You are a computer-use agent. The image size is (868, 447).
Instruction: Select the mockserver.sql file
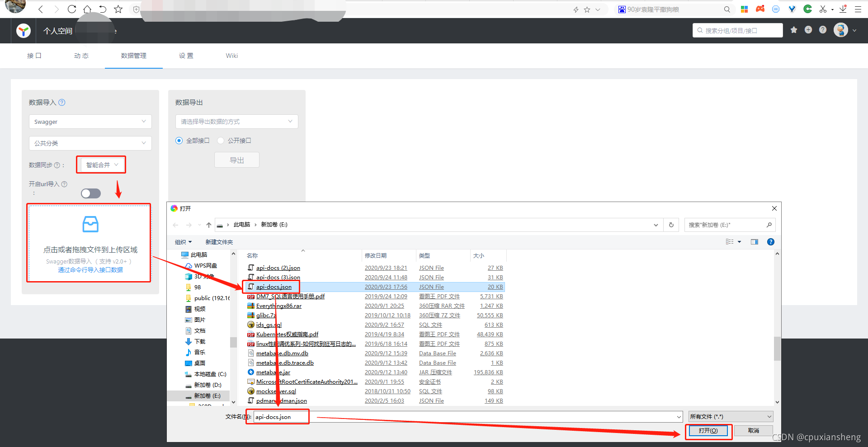pyautogui.click(x=276, y=391)
